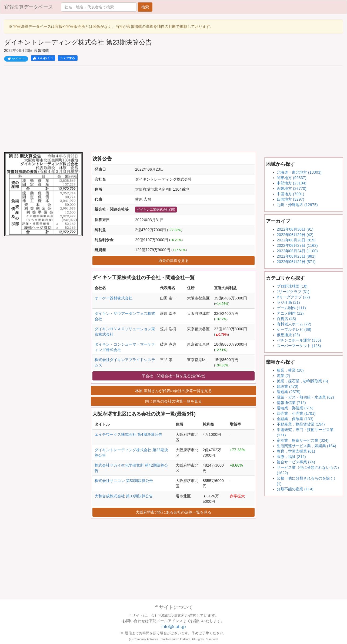Click 同じ住所の会社の決算一覧を見る button
This screenshot has width=347, height=644.
(173, 401)
